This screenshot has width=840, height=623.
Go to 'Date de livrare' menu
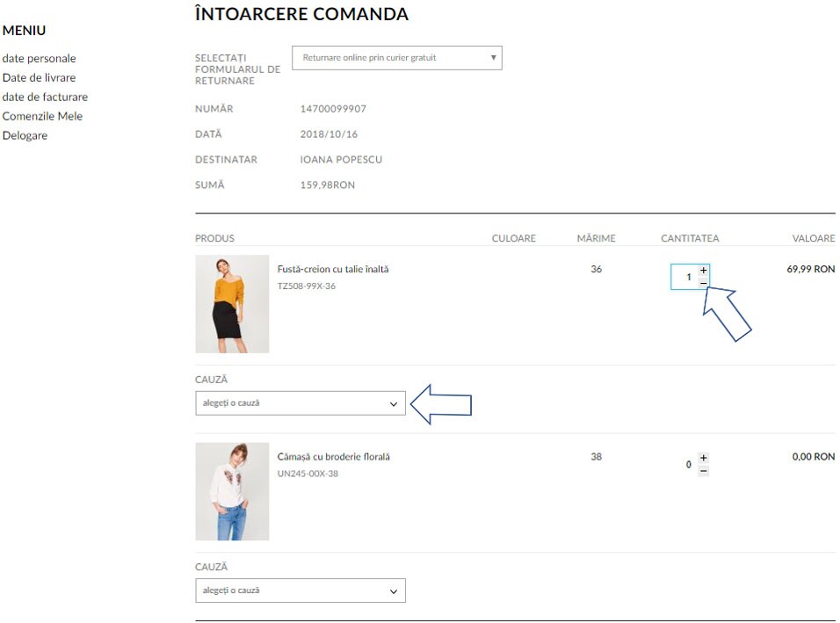40,78
